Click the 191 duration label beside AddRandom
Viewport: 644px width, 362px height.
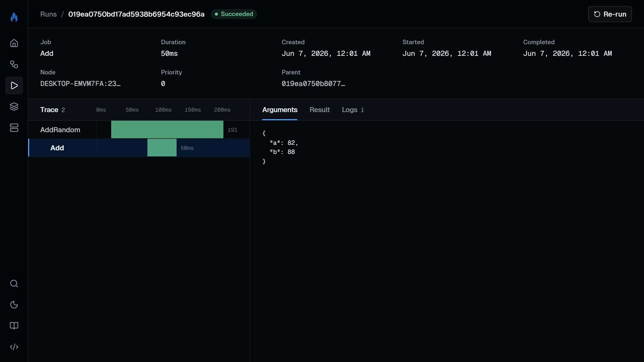click(232, 130)
